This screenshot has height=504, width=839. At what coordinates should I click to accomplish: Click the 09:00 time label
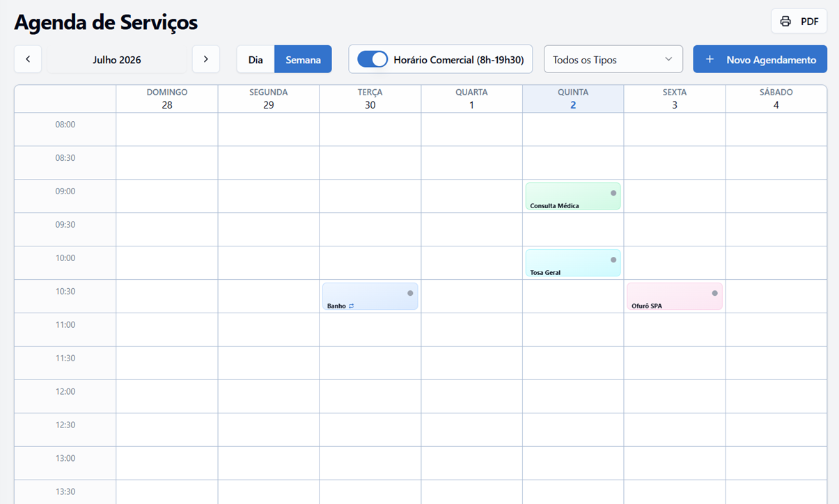65,191
